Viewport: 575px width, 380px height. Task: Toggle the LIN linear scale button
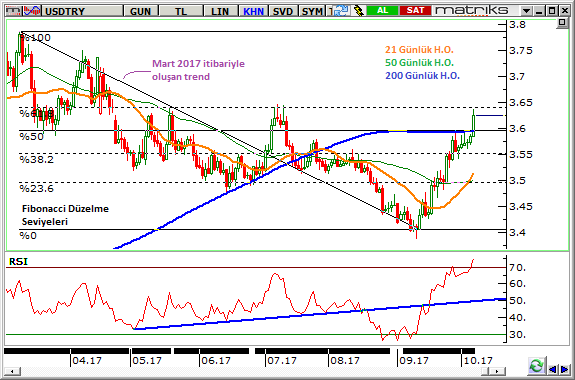pos(220,11)
